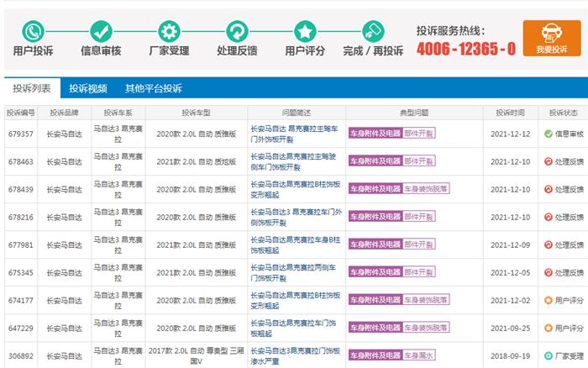588x368 pixels.
Task: Click 处理反馈 status icon for complaint 678463
Action: [549, 161]
